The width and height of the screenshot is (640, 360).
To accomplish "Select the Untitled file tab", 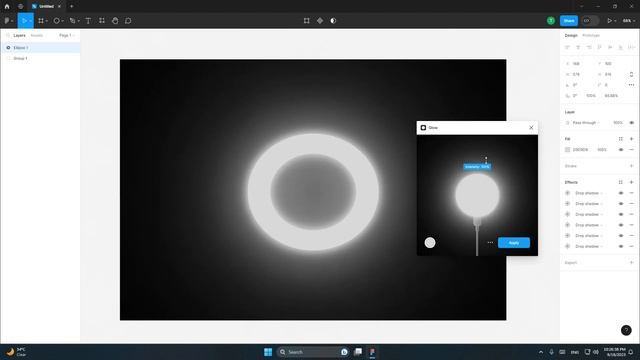I will pos(46,7).
